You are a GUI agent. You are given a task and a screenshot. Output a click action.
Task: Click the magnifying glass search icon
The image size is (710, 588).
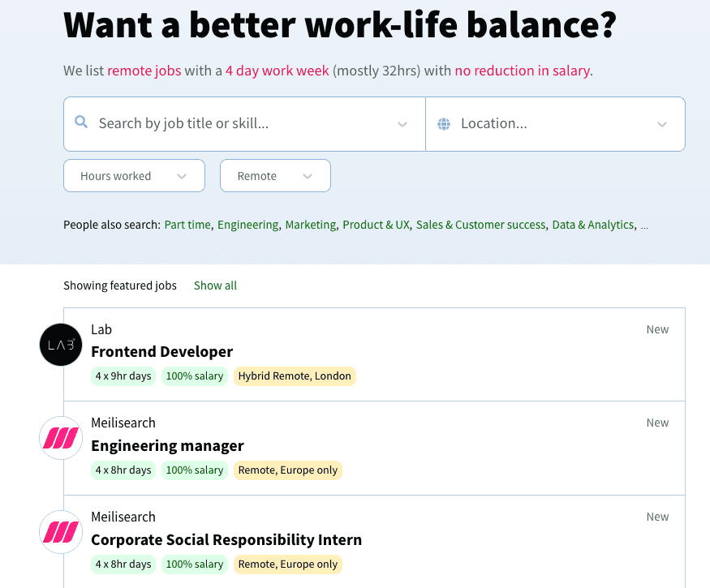pos(81,122)
